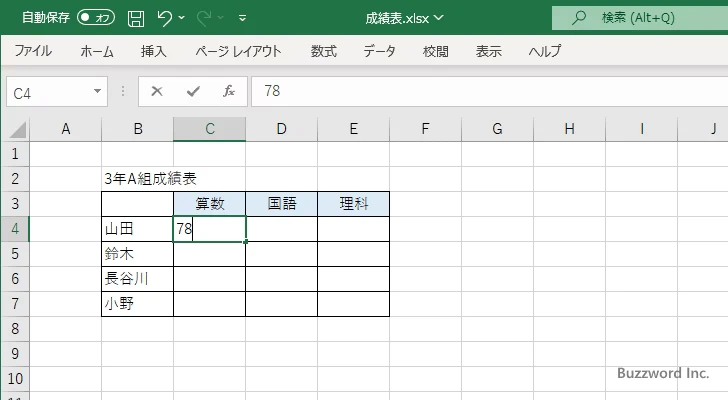
Task: Click the 小野 name cell
Action: click(x=137, y=304)
